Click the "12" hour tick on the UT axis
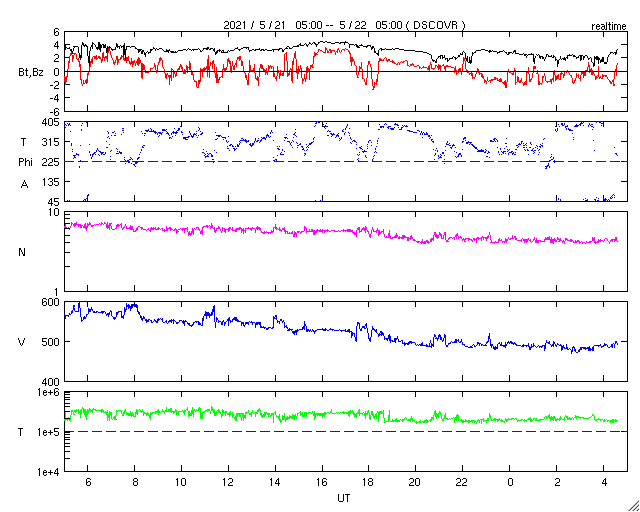Image resolution: width=640 pixels, height=512 pixels. [229, 483]
